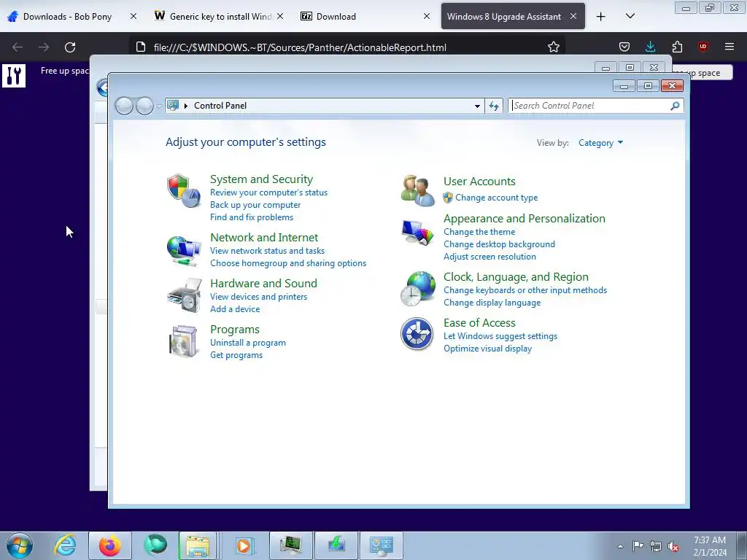The height and width of the screenshot is (560, 747).
Task: Switch to the Generic key to install Windows tab
Action: (220, 17)
